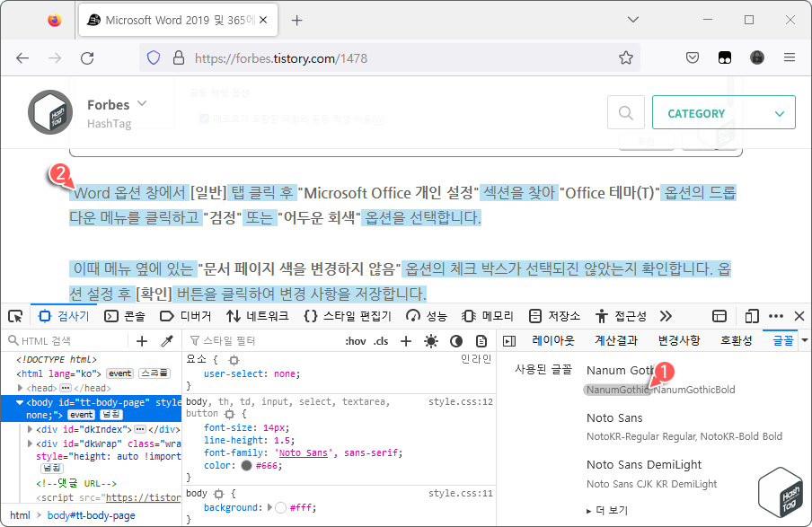
Task: Expand 더 보기 fonts list
Action: coord(607,511)
